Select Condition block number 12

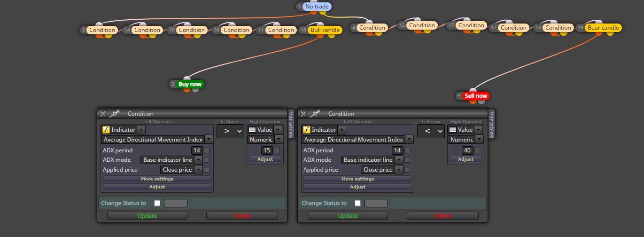tap(513, 28)
